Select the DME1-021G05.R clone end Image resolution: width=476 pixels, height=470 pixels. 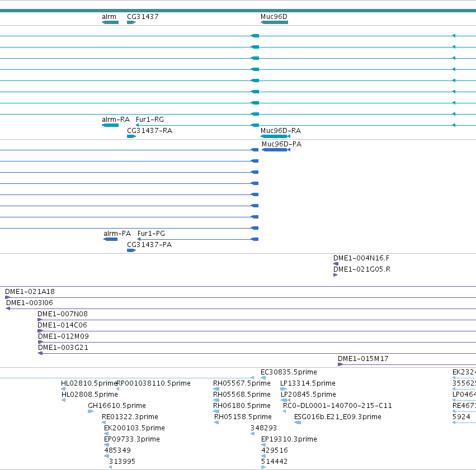336,275
